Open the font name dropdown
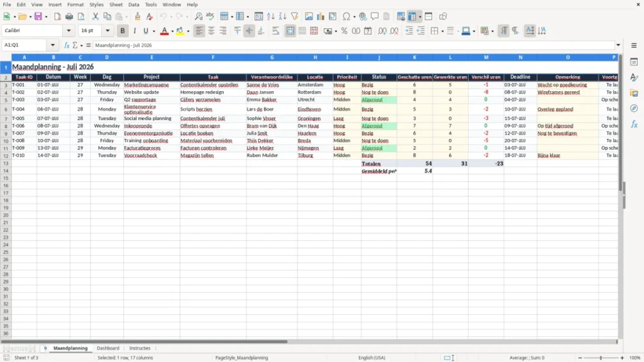 coord(69,30)
